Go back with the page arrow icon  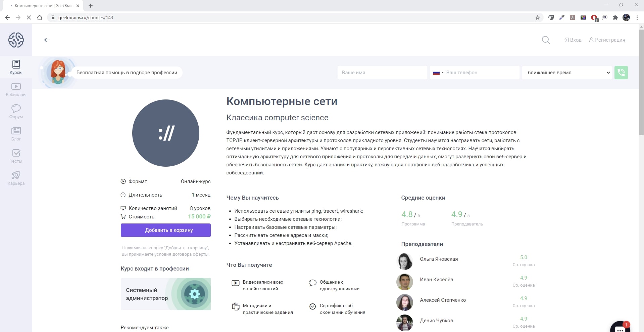click(x=47, y=40)
